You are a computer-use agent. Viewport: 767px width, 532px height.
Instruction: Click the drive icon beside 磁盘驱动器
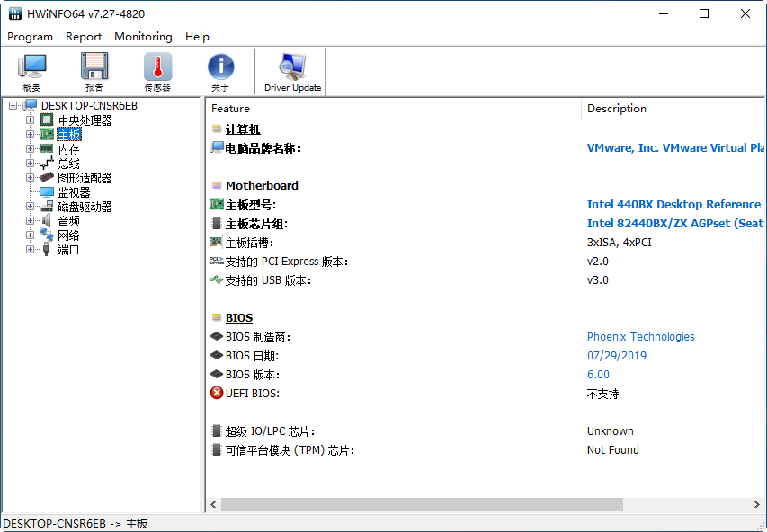point(47,206)
